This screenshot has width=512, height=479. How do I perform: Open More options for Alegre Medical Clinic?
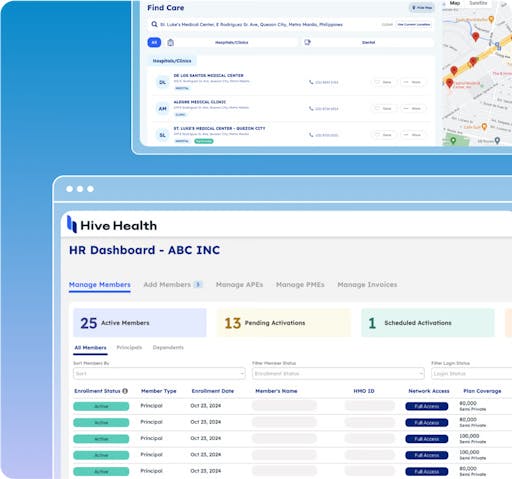point(412,108)
